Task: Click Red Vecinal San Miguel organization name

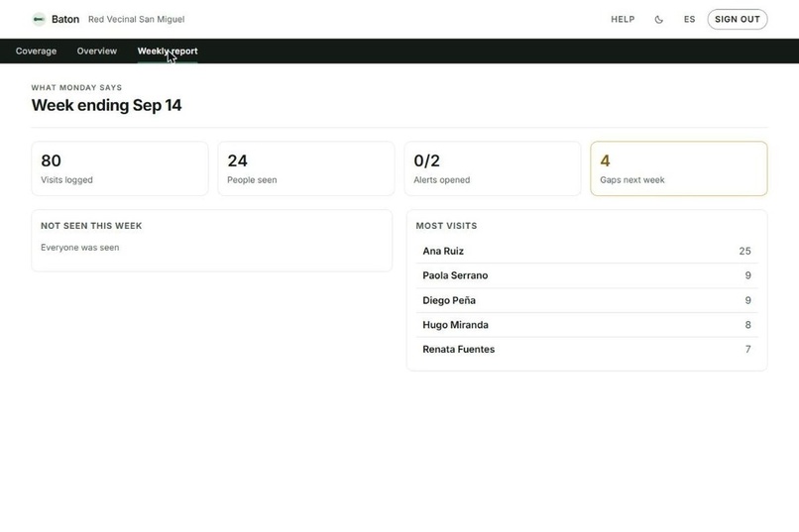Action: [x=137, y=20]
